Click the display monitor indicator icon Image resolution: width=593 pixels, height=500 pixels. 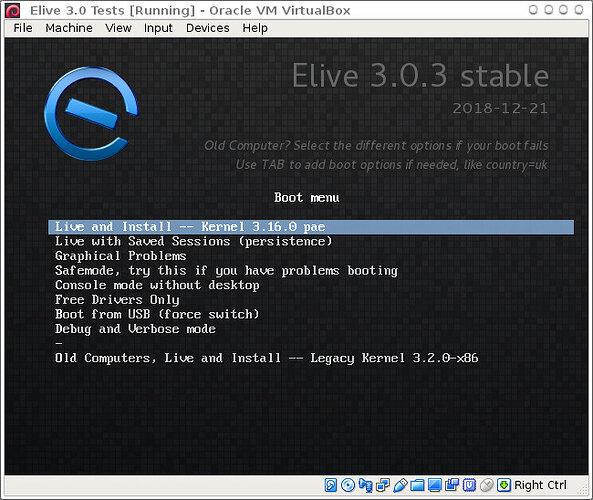435,485
